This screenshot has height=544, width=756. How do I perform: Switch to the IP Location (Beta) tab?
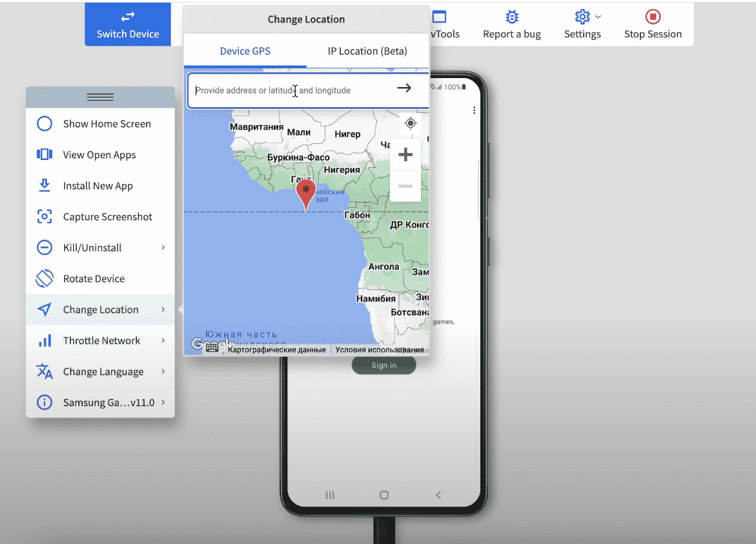(x=367, y=51)
